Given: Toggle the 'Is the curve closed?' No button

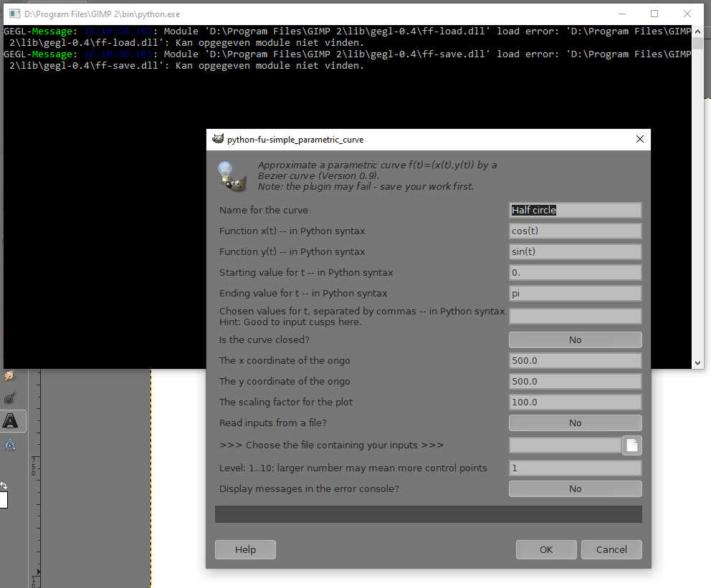Looking at the screenshot, I should [575, 339].
